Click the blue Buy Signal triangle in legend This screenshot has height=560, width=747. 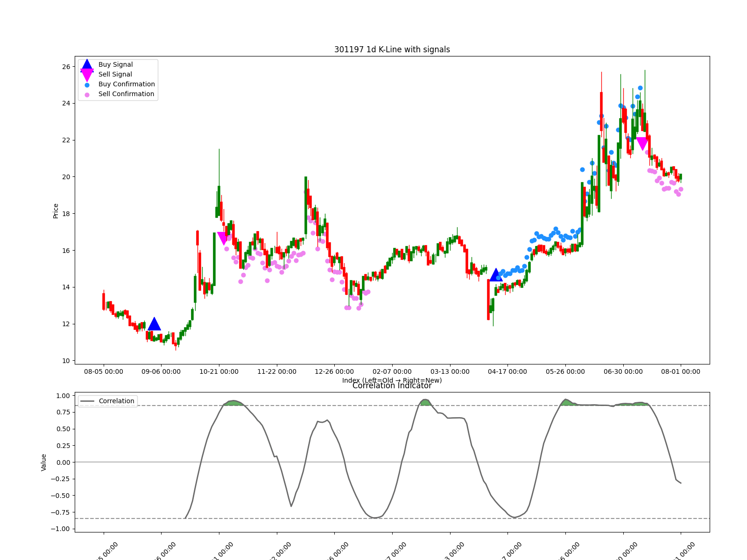(x=87, y=66)
